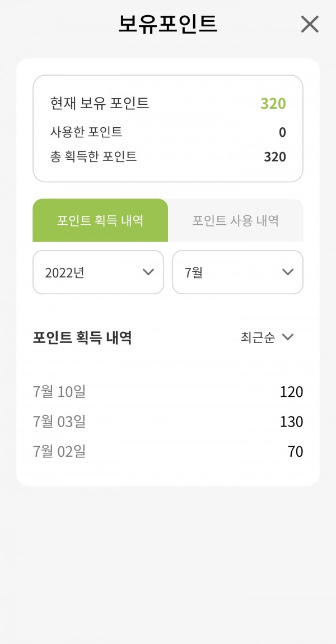Click the 포인트 획득 내역 section heading
336x644 pixels.
click(x=82, y=338)
